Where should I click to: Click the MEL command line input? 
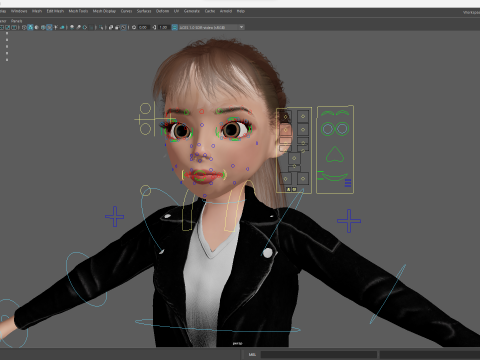click(319, 354)
